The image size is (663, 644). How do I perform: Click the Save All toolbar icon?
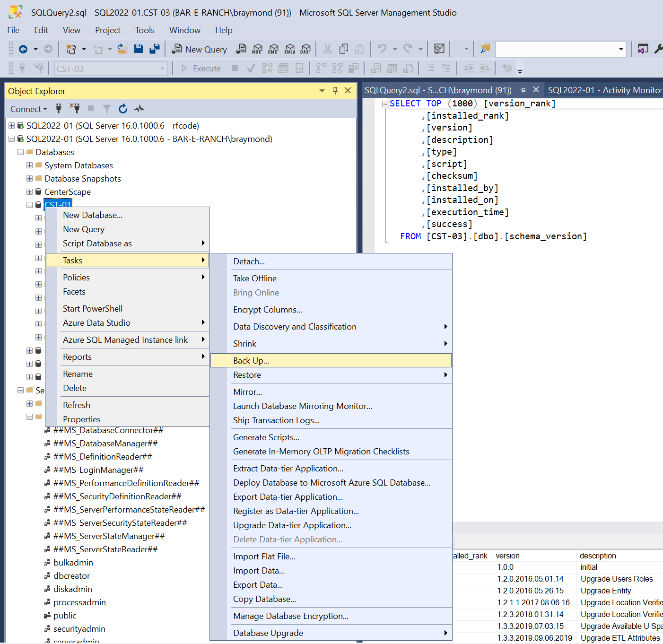coord(154,49)
